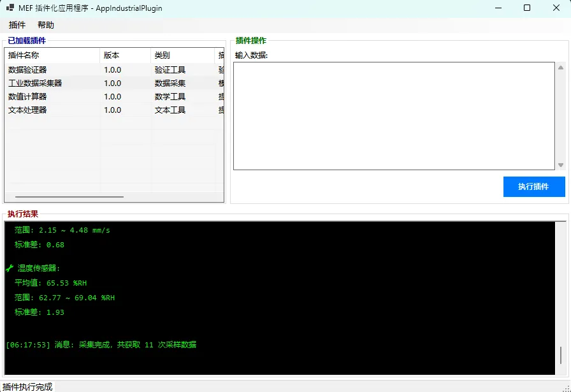The image size is (571, 392).
Task: Open the 帮助 menu
Action: point(46,25)
